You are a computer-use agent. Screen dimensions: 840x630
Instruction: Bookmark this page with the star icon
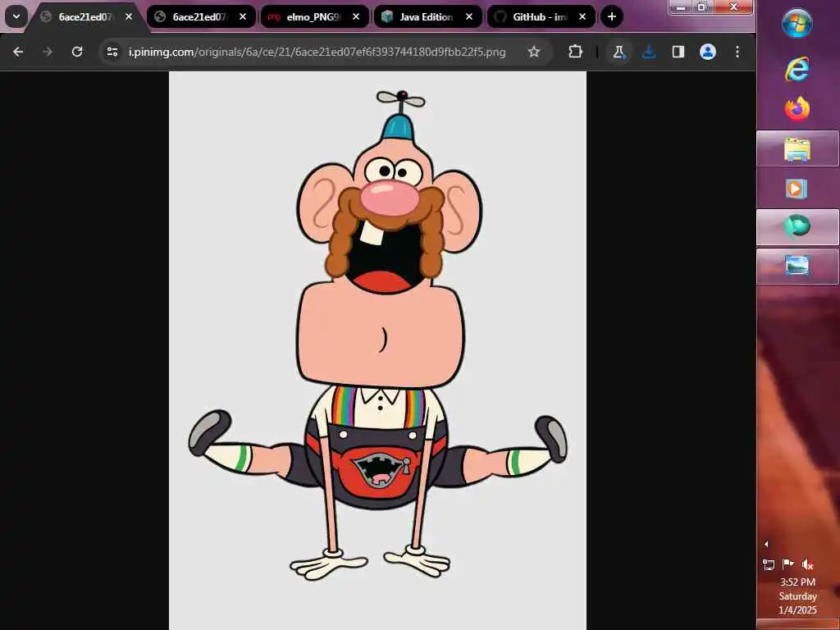pyautogui.click(x=533, y=52)
